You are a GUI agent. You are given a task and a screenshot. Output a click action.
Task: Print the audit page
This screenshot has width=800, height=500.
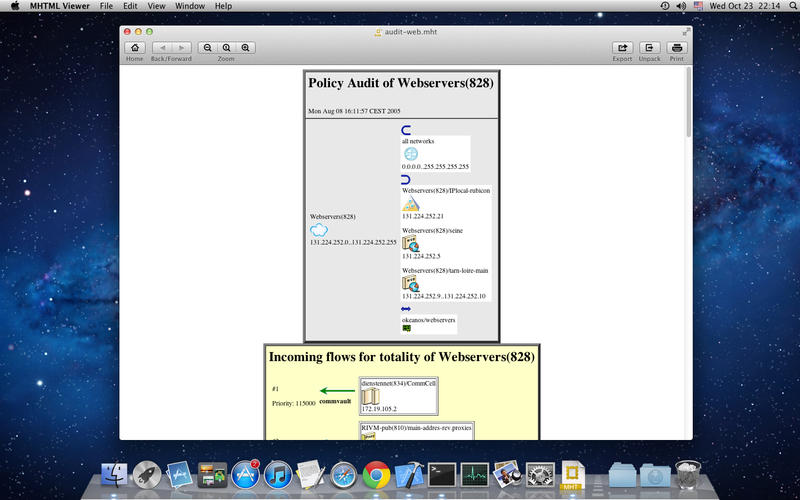point(677,47)
